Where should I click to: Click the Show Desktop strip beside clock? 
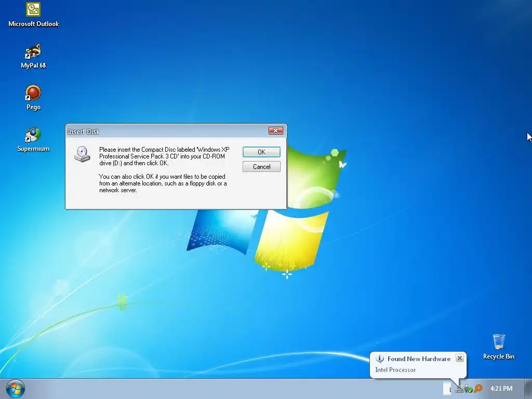tap(528, 389)
